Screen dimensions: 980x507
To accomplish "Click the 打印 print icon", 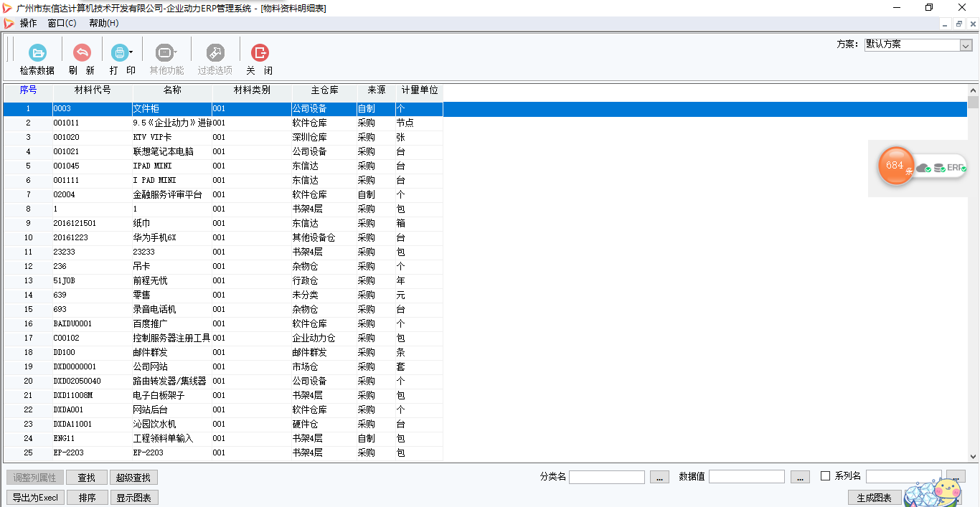I will 118,53.
